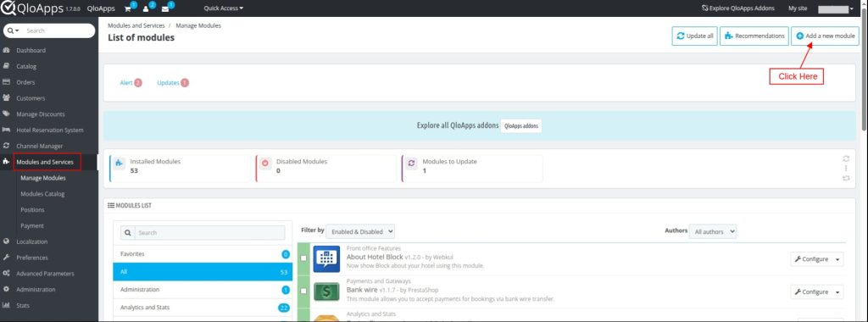The height and width of the screenshot is (322, 868).
Task: Expand Bank wire Configure dropdown arrow
Action: 837,292
